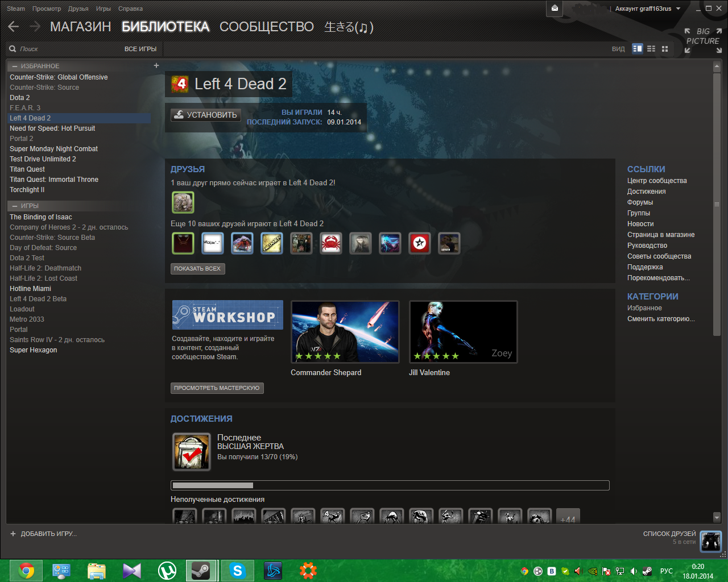This screenshot has width=728, height=582.
Task: Click the Steam tray icon
Action: point(647,571)
